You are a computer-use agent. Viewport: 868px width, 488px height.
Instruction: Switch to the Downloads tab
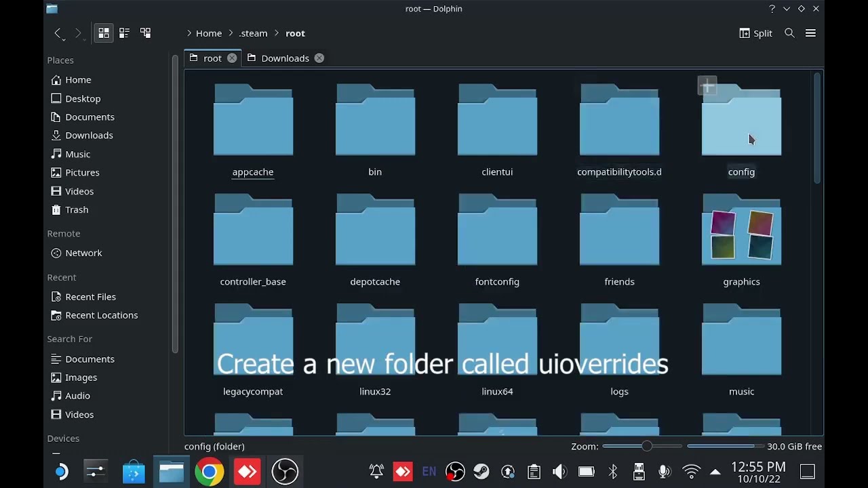pyautogui.click(x=285, y=58)
